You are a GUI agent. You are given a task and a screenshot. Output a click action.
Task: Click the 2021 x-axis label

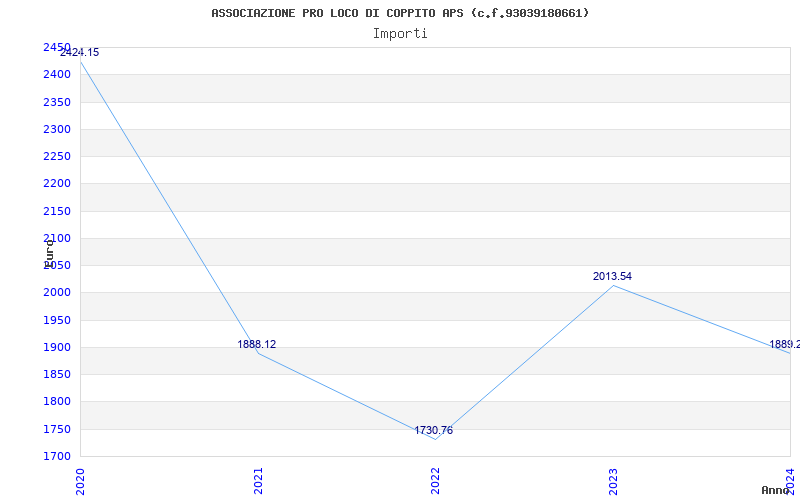258,481
